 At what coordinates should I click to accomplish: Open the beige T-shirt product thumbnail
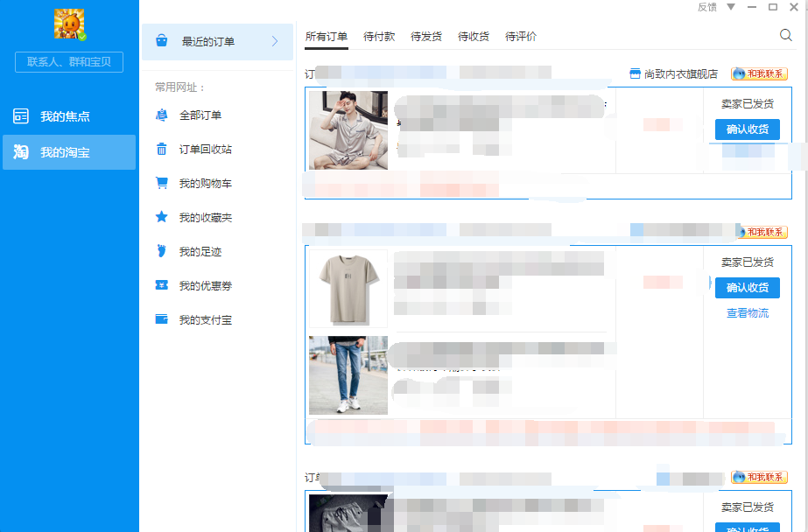coord(348,289)
